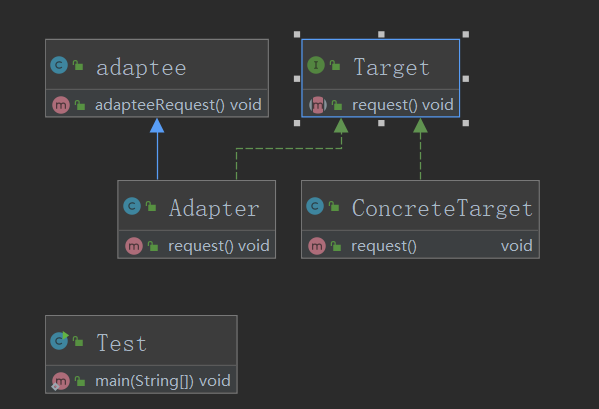Click the class icon beside adaptee
The width and height of the screenshot is (599, 409).
59,65
